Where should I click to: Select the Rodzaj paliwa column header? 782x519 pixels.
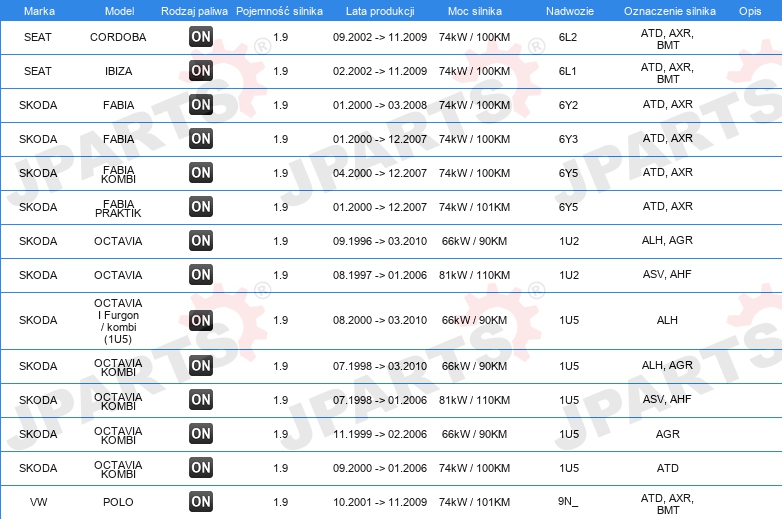click(195, 11)
